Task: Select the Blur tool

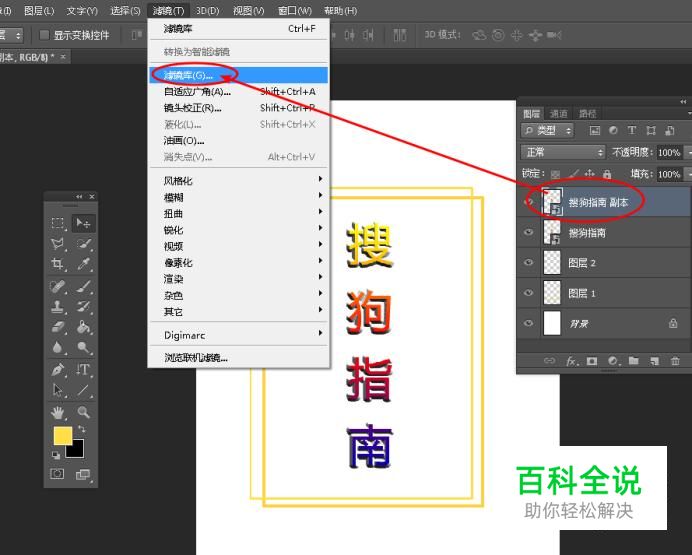Action: pos(58,347)
